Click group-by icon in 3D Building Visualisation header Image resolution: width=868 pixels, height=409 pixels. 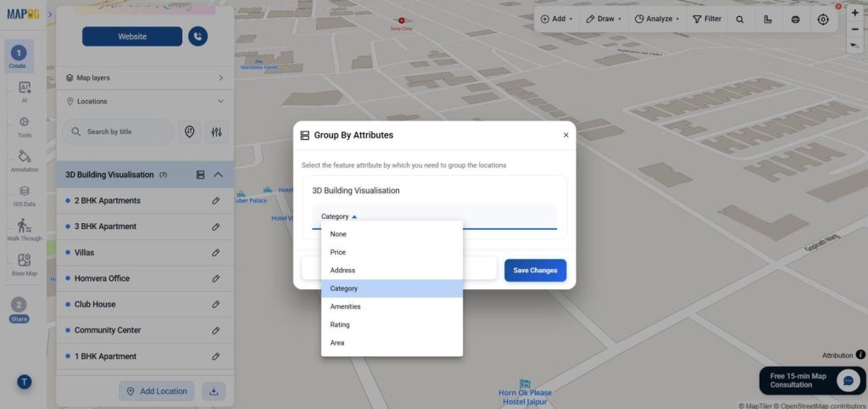pos(200,175)
